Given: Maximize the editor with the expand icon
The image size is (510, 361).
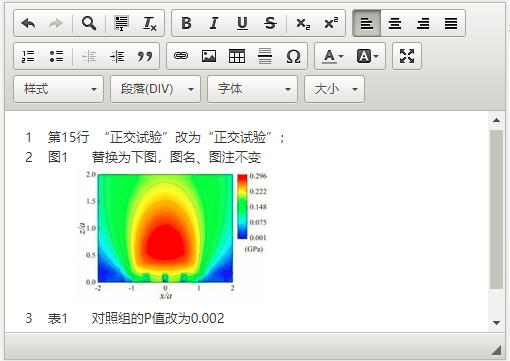Looking at the screenshot, I should pyautogui.click(x=407, y=56).
